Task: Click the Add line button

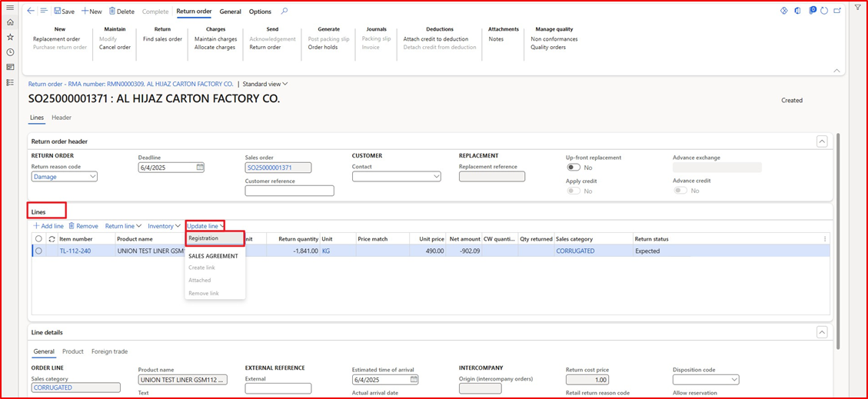Action: [48, 226]
